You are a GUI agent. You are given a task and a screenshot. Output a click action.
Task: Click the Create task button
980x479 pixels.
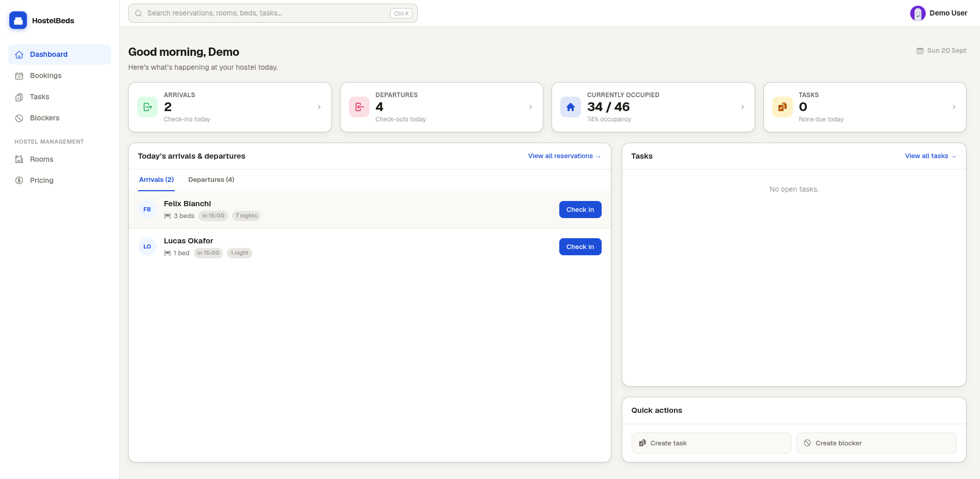click(x=711, y=443)
